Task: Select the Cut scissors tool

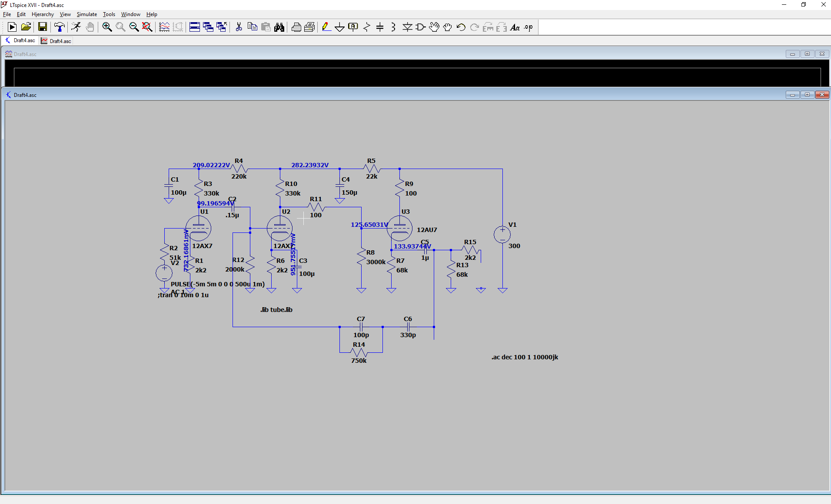Action: coord(239,27)
